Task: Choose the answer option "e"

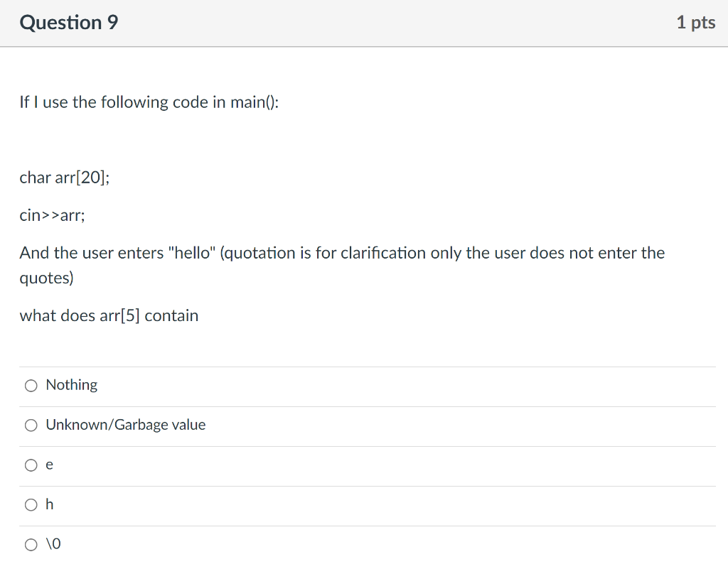Action: pos(31,465)
